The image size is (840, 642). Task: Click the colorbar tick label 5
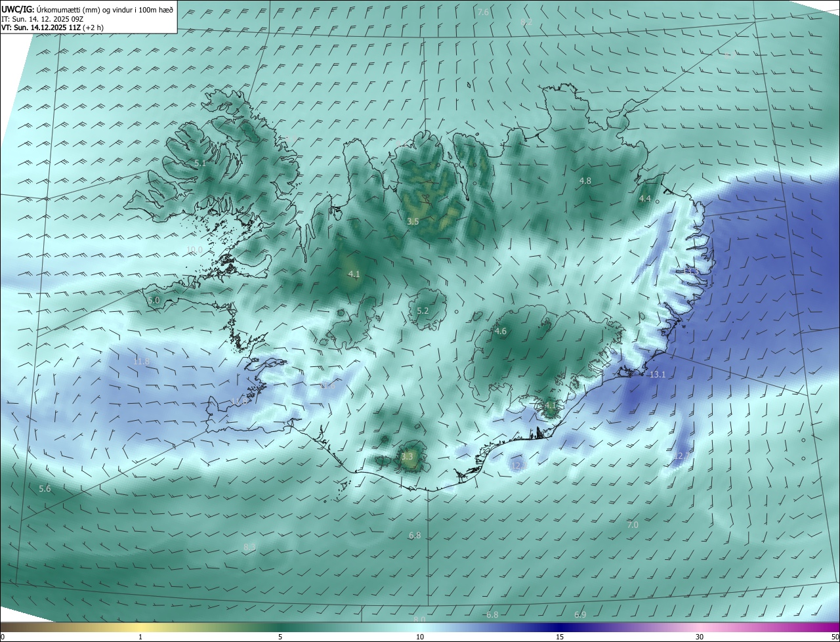pos(280,637)
